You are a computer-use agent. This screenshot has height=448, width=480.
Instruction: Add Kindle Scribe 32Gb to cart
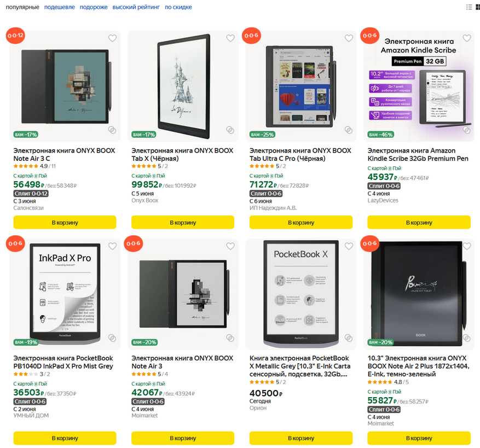pos(419,223)
